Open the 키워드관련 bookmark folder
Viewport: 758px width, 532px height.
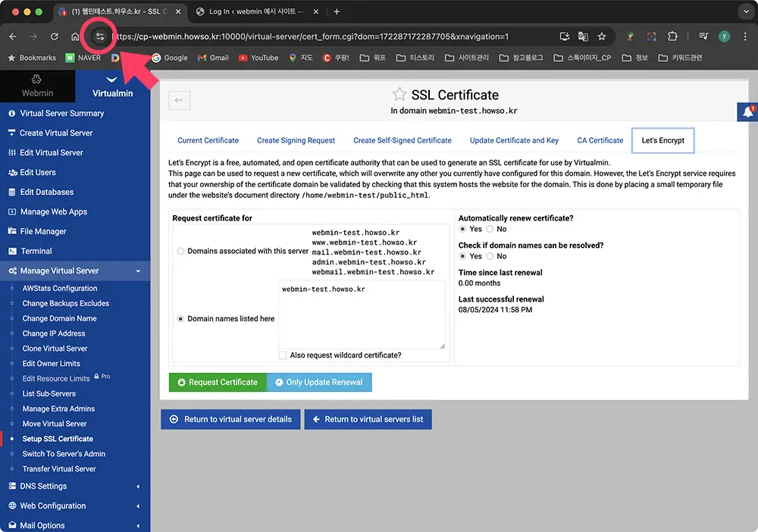[680, 58]
